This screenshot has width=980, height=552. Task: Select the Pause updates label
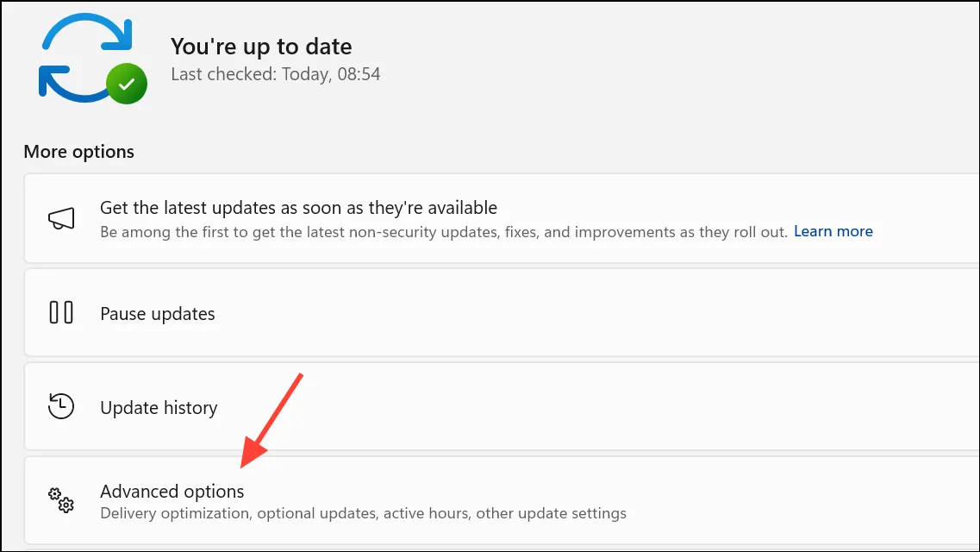(158, 314)
